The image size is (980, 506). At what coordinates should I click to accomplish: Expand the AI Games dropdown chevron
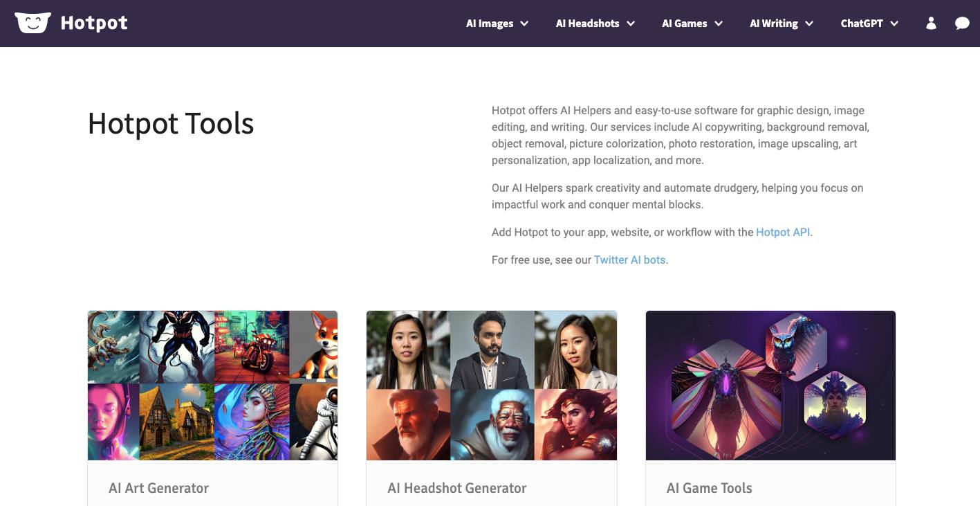click(x=719, y=24)
